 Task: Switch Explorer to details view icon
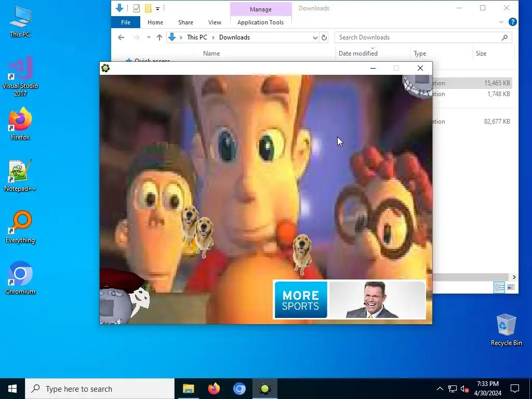[x=499, y=288]
